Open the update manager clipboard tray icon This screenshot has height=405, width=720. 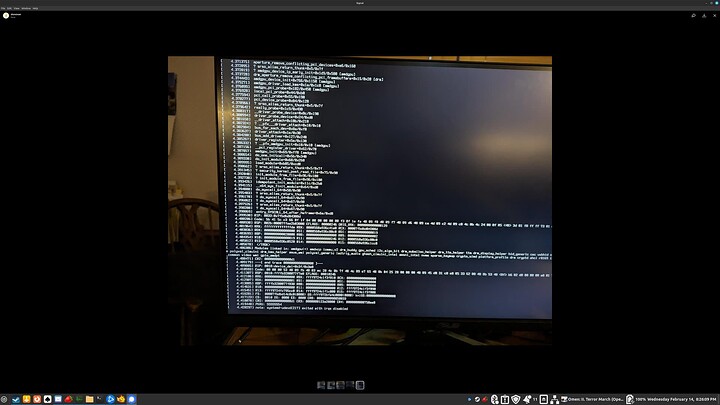(505, 399)
